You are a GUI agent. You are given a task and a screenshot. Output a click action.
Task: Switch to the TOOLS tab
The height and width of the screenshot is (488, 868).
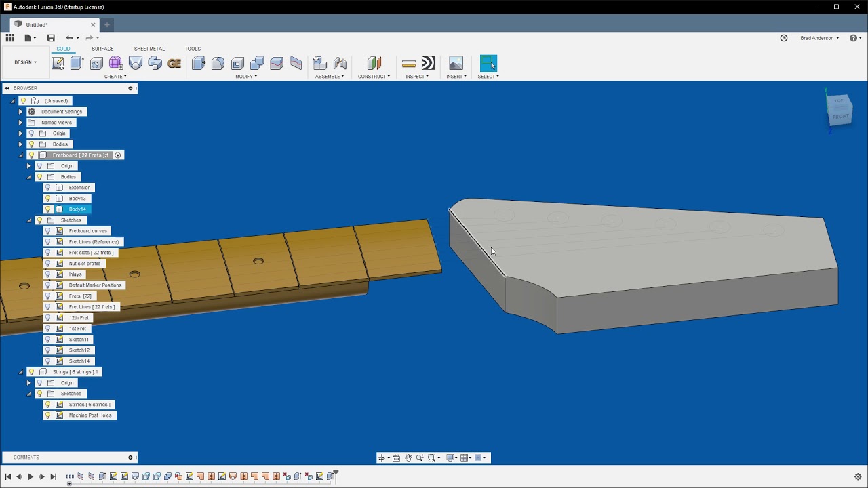point(193,49)
